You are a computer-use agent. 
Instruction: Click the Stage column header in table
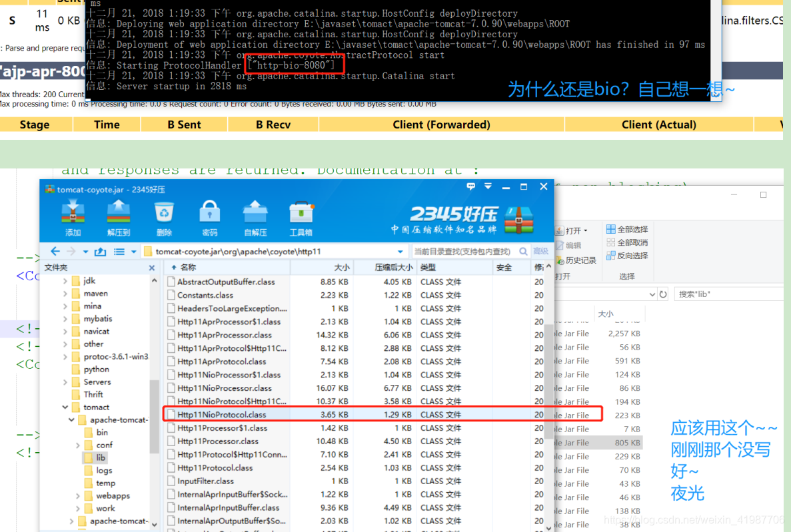tap(35, 125)
